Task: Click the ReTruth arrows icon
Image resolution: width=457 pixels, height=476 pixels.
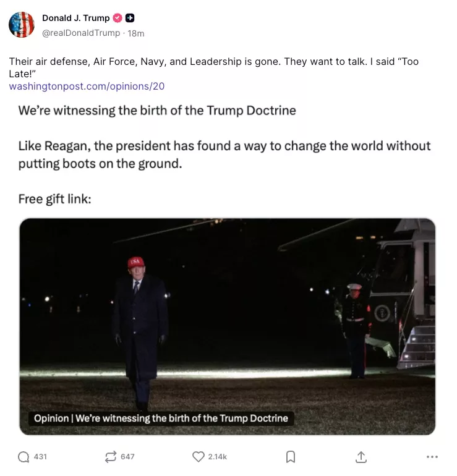Action: [111, 456]
